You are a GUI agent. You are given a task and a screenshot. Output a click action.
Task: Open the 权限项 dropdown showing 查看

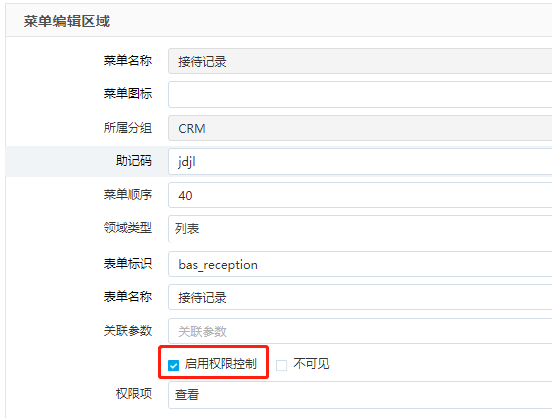click(x=360, y=395)
